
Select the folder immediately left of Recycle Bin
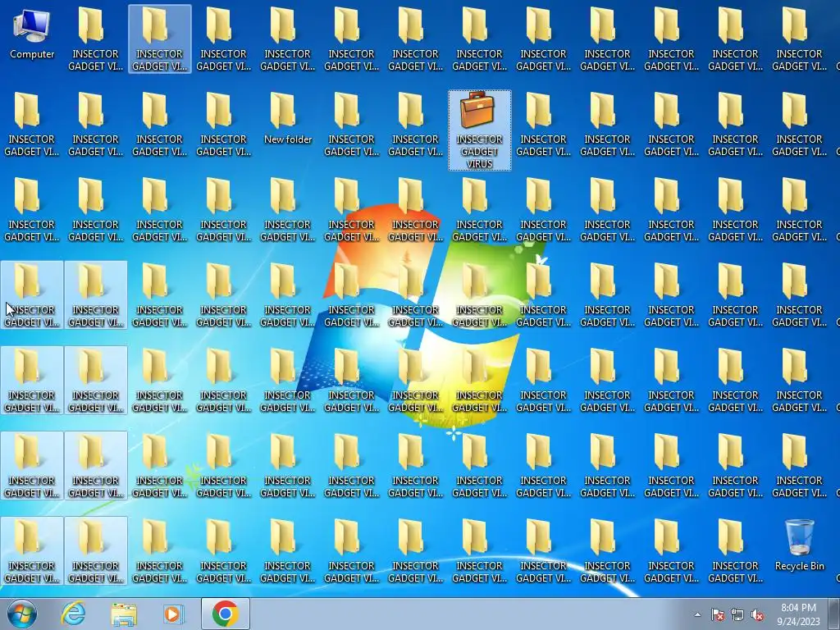point(735,550)
